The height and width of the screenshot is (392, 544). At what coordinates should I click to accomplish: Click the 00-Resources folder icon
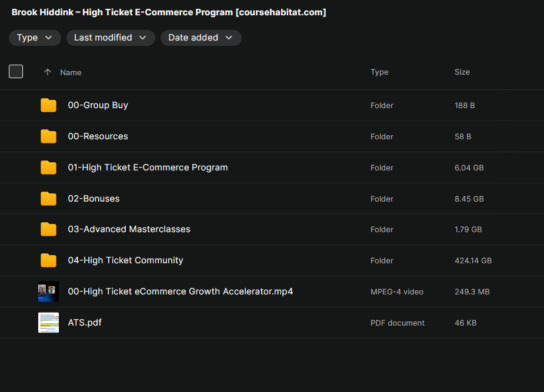48,136
